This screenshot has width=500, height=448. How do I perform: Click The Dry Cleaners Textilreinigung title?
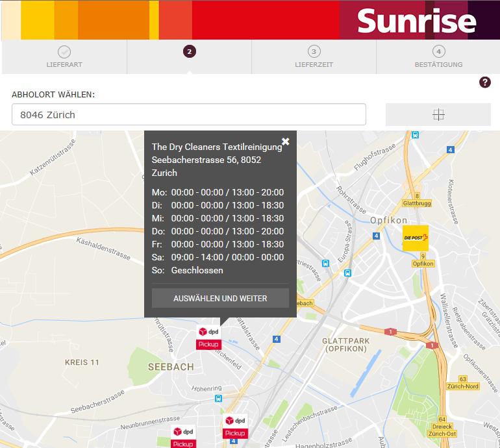pyautogui.click(x=217, y=147)
